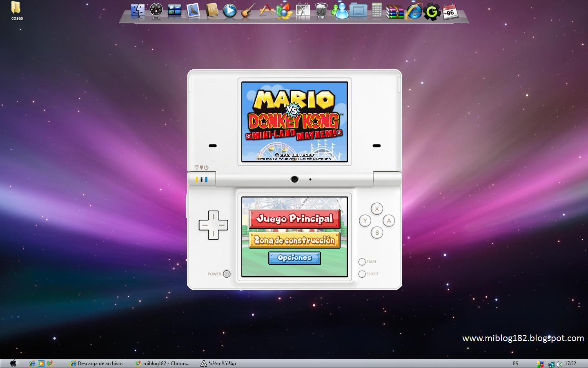Screen dimensions: 588x368
Task: Select Zona de construcción button
Action: click(294, 240)
